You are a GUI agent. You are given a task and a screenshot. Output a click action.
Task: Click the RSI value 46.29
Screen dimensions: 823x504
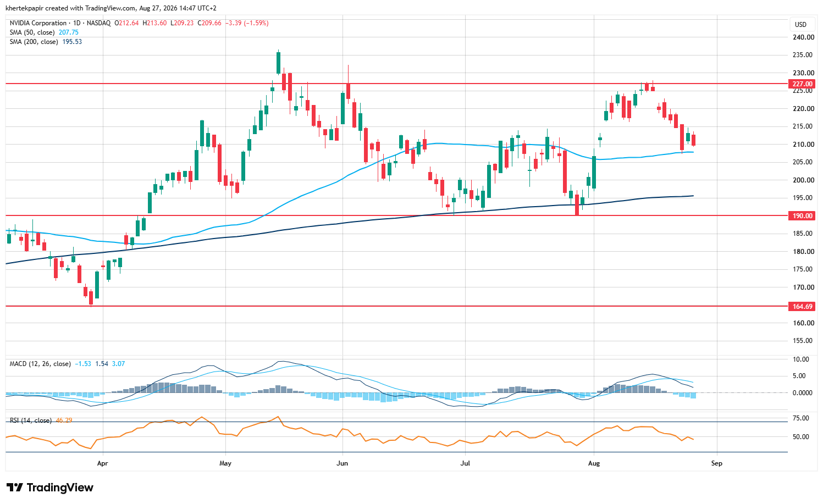(64, 420)
